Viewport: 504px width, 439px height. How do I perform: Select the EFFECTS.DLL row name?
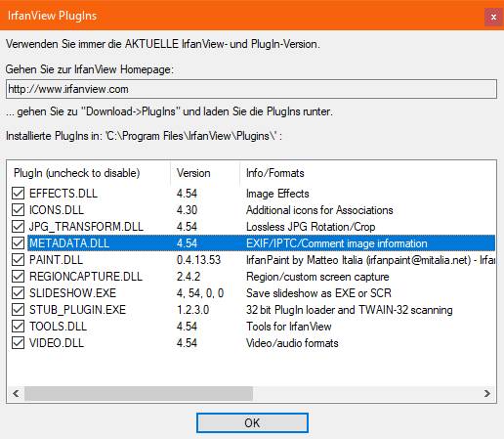pos(63,194)
